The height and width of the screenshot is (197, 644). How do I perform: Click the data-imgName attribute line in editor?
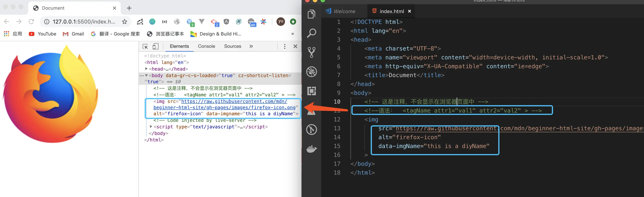click(434, 146)
